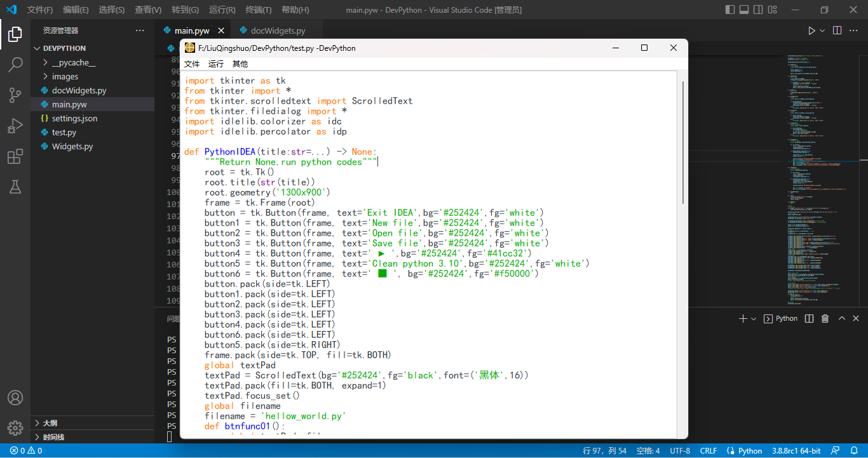Open the Testing flask view

click(15, 187)
